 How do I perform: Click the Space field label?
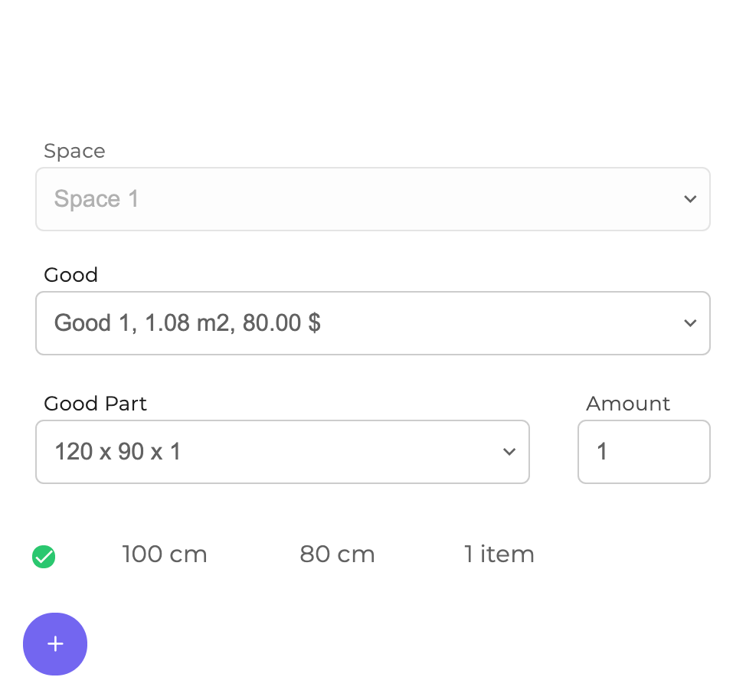(x=74, y=151)
